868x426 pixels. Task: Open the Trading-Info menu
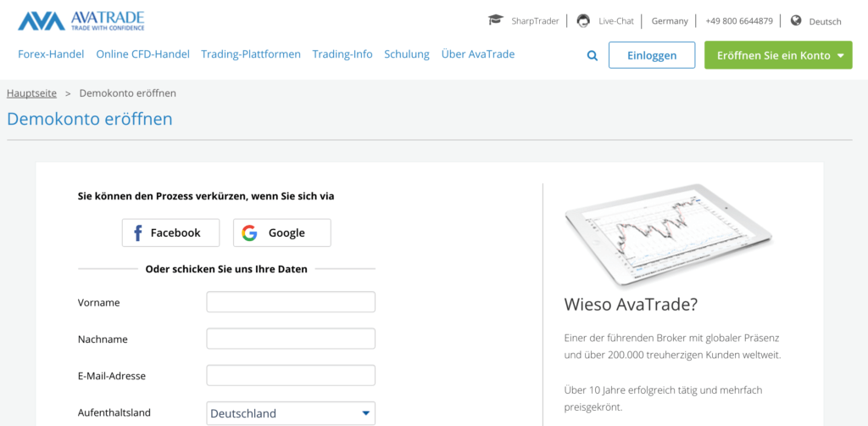(342, 54)
